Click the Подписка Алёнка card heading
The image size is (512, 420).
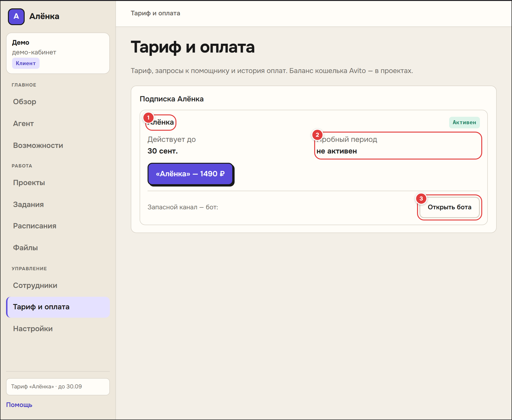pyautogui.click(x=172, y=99)
